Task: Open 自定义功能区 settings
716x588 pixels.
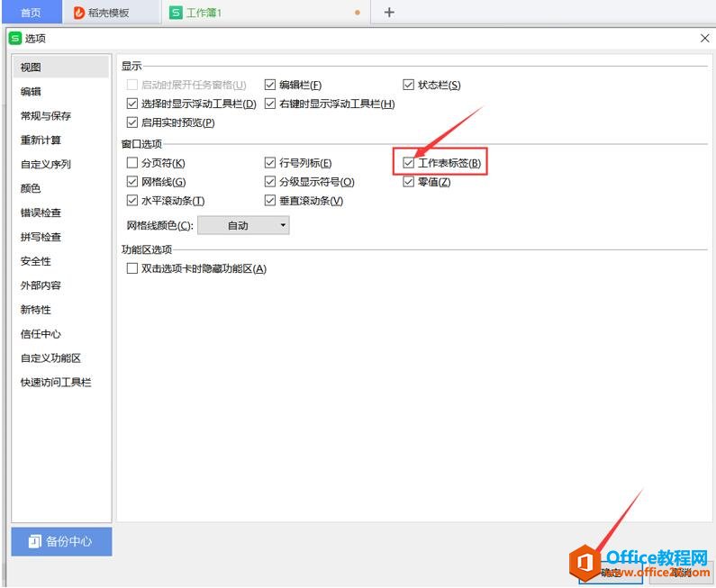Action: click(x=60, y=357)
